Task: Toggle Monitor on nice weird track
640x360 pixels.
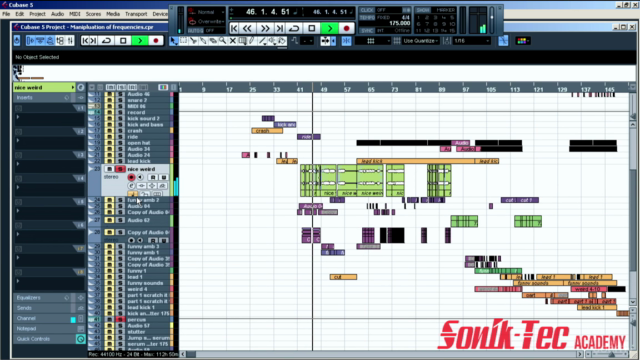Action: (140, 177)
